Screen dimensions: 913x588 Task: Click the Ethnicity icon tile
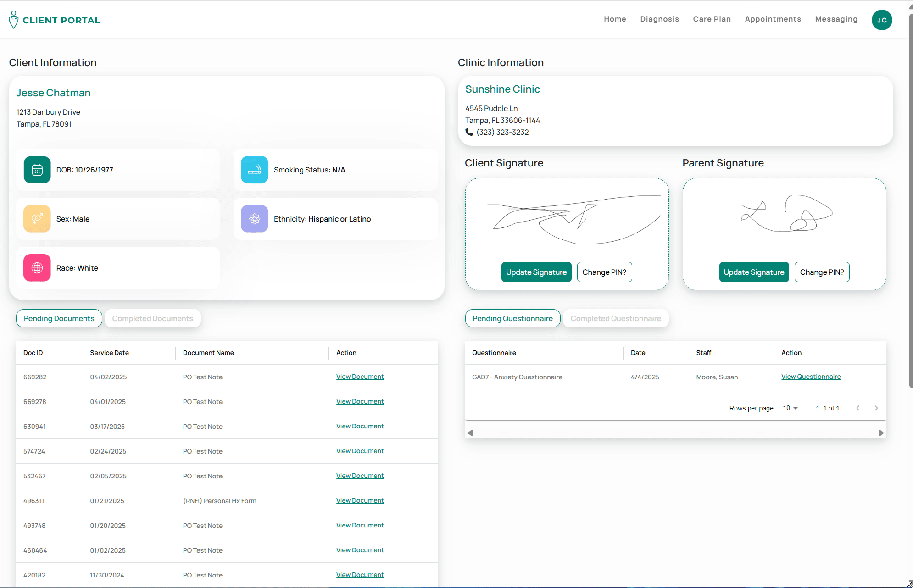[254, 219]
